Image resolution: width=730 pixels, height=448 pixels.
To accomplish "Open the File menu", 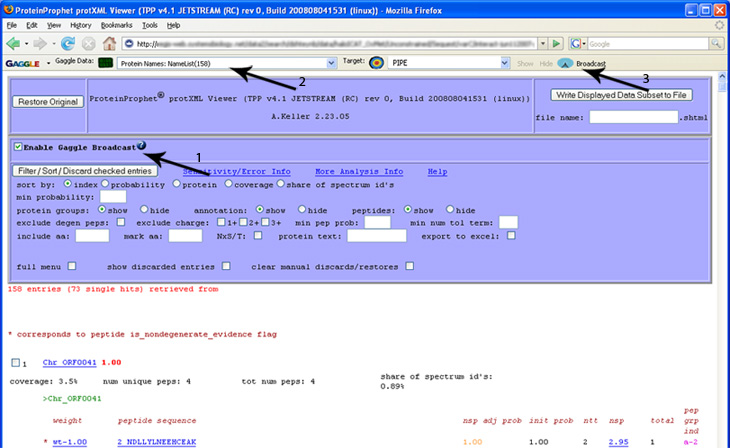I will [12, 25].
